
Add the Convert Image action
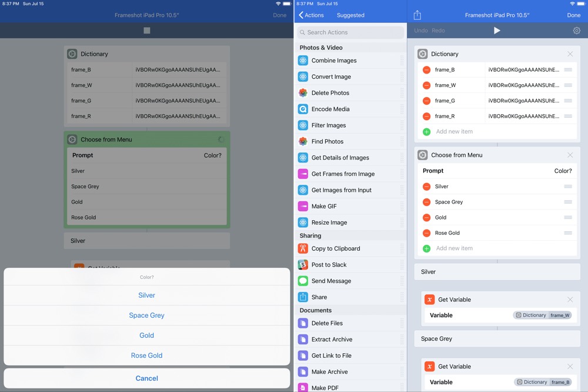pyautogui.click(x=350, y=77)
